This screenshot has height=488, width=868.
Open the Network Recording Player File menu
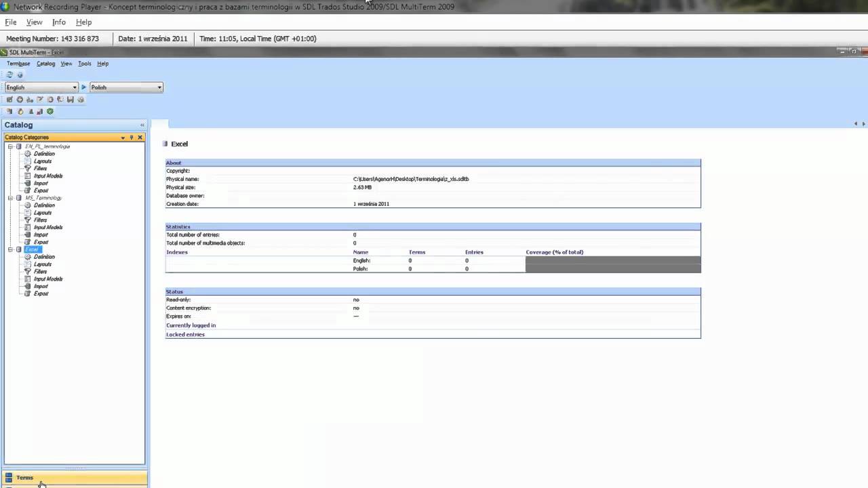[x=11, y=22]
